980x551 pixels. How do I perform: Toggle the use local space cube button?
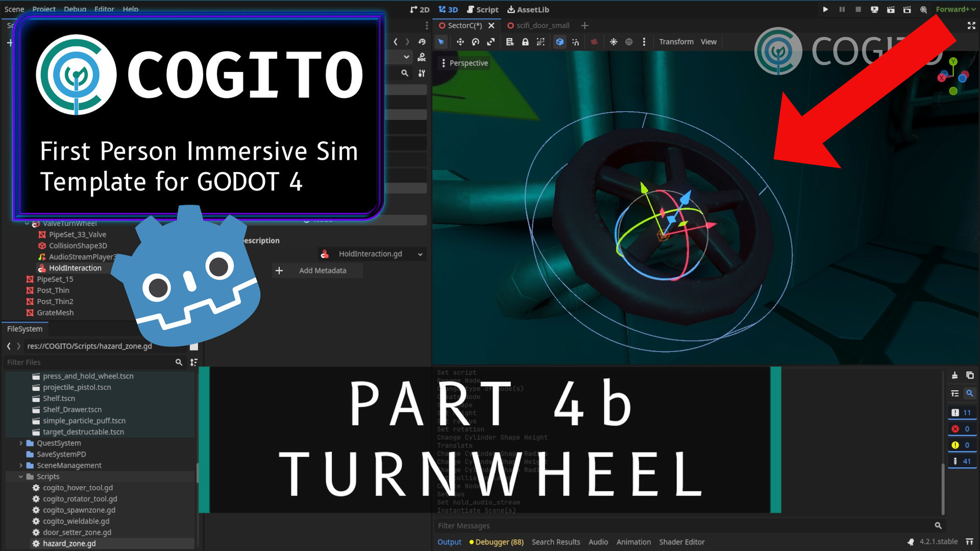pos(560,42)
